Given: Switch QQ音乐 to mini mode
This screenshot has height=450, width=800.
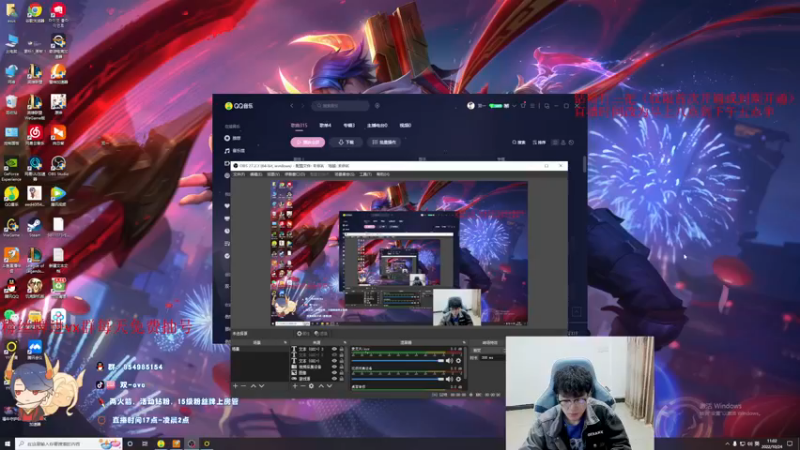Looking at the screenshot, I should point(547,106).
